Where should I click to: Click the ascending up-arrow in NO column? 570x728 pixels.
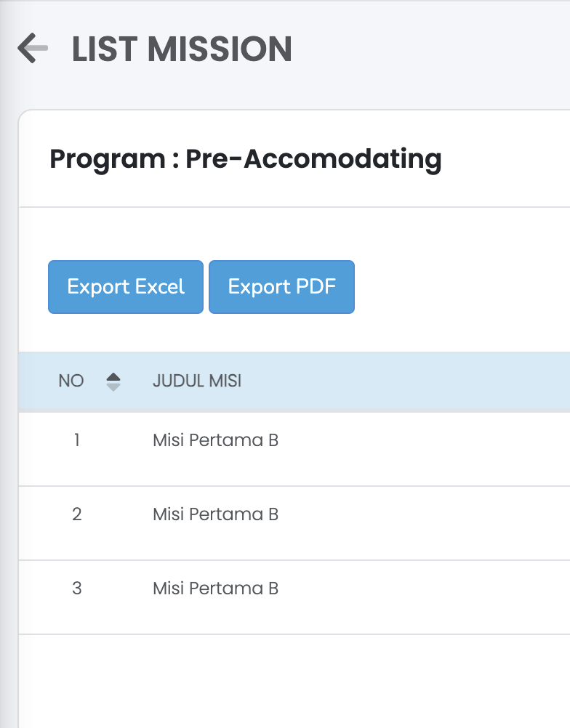(113, 376)
